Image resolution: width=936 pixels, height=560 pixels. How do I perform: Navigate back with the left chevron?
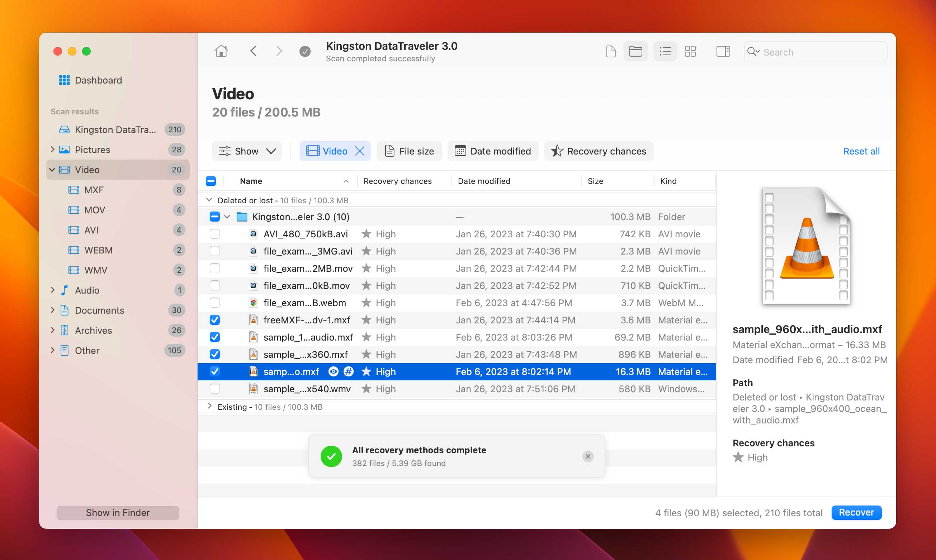pyautogui.click(x=253, y=51)
